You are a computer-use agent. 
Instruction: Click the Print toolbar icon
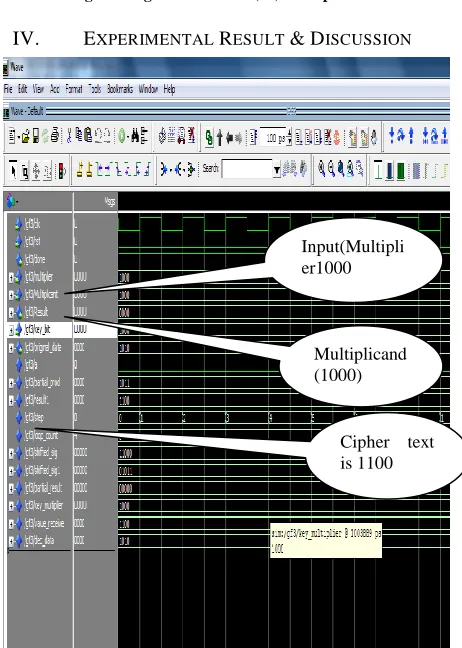click(55, 136)
